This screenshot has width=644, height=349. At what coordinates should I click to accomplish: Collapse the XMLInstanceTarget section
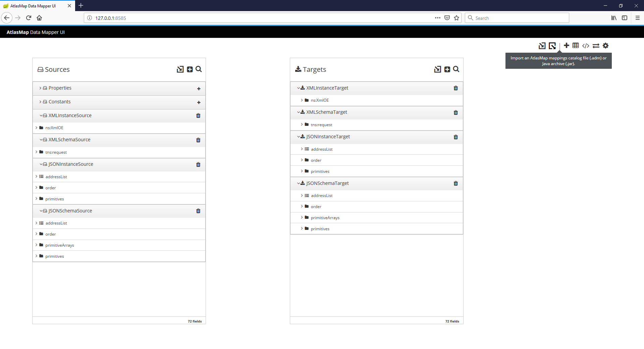[299, 88]
